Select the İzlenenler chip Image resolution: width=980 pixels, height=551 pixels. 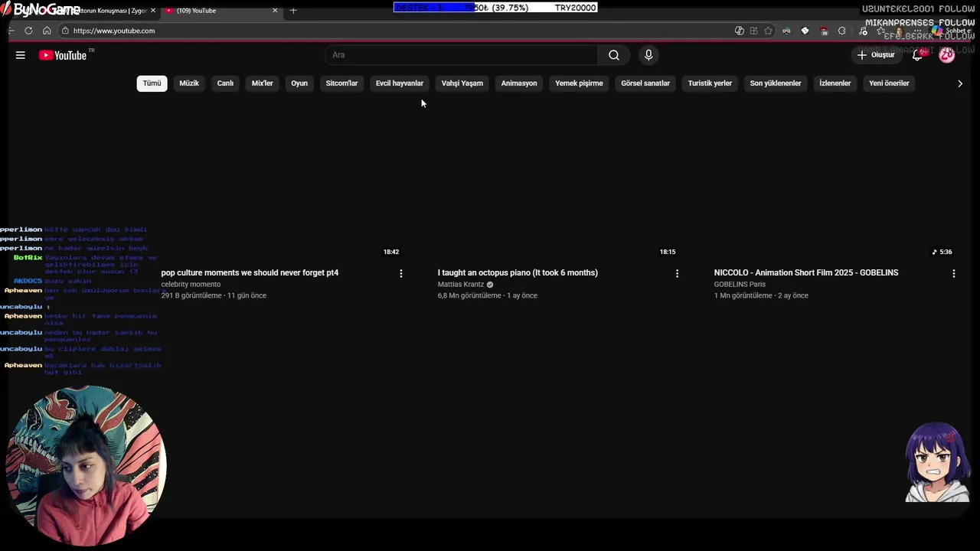(x=835, y=83)
